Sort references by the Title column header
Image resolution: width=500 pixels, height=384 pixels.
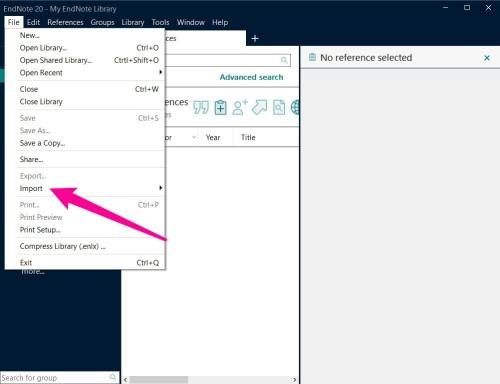[248, 137]
